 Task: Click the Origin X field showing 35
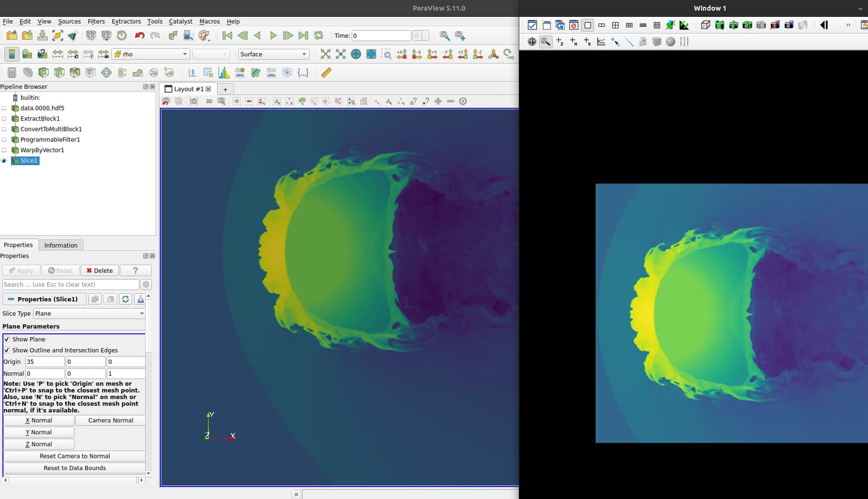tap(45, 362)
